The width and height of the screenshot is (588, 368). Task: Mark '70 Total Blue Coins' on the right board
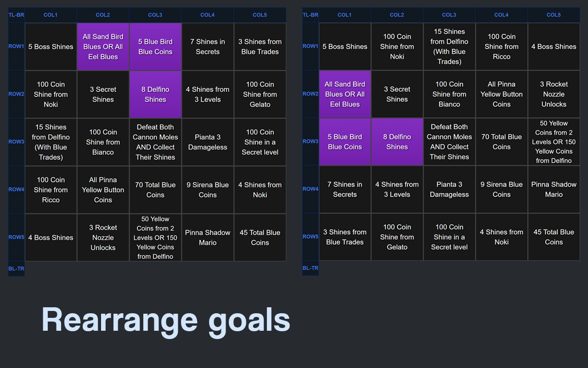click(x=501, y=142)
